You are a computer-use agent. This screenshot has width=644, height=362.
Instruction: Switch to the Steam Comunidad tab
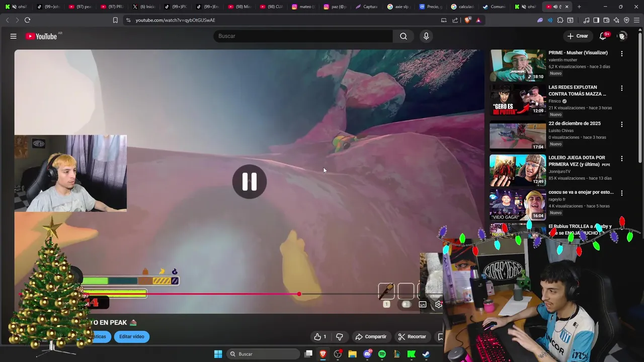[x=494, y=7]
